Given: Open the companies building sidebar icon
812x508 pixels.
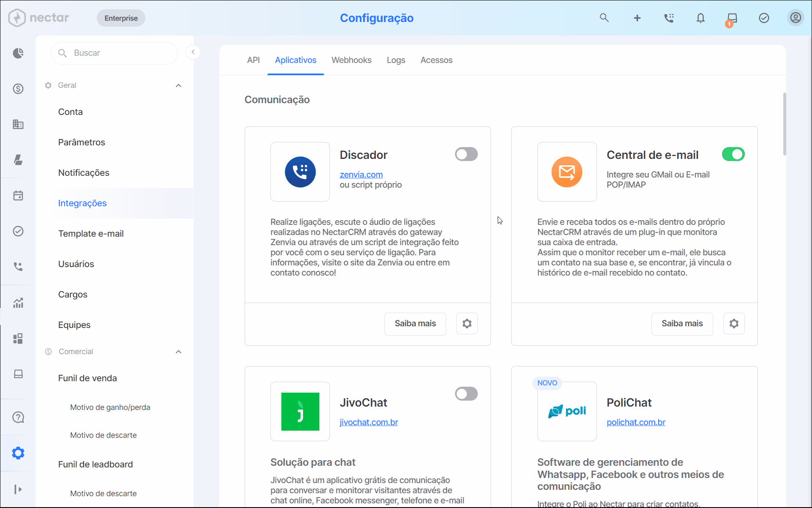Looking at the screenshot, I should pyautogui.click(x=18, y=124).
